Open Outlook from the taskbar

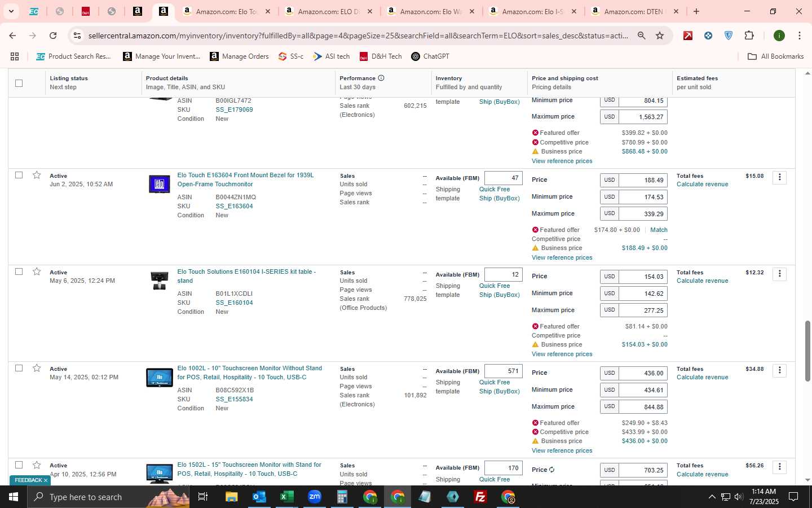pos(259,497)
